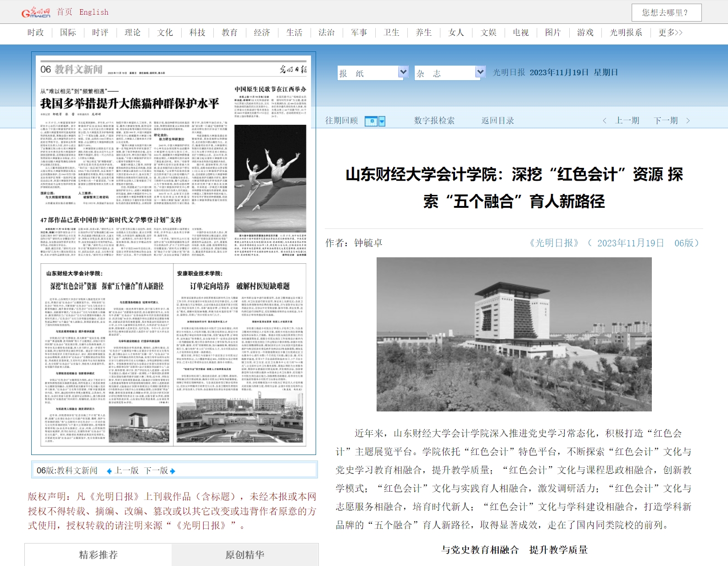Switch to the 原创精华 tab

245,555
